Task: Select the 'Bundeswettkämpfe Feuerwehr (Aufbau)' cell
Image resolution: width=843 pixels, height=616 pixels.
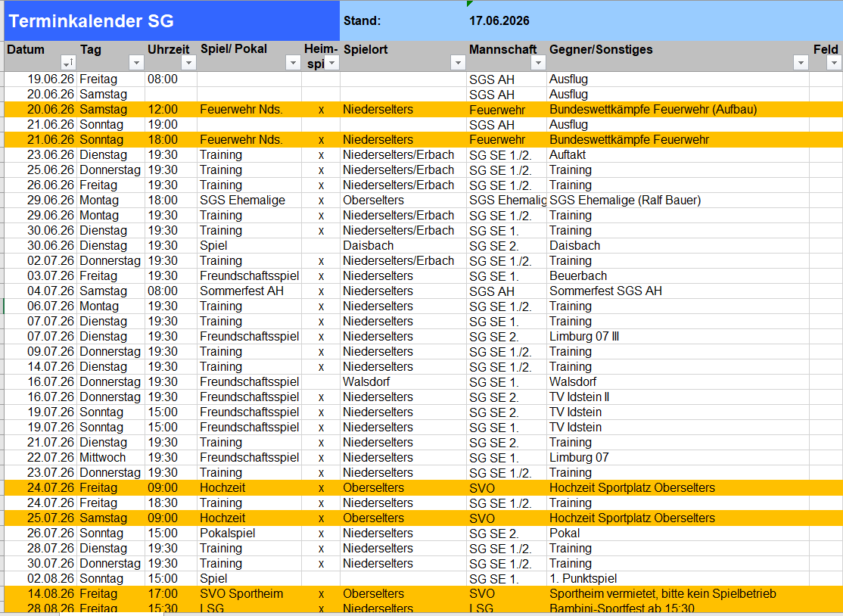Action: pyautogui.click(x=677, y=110)
